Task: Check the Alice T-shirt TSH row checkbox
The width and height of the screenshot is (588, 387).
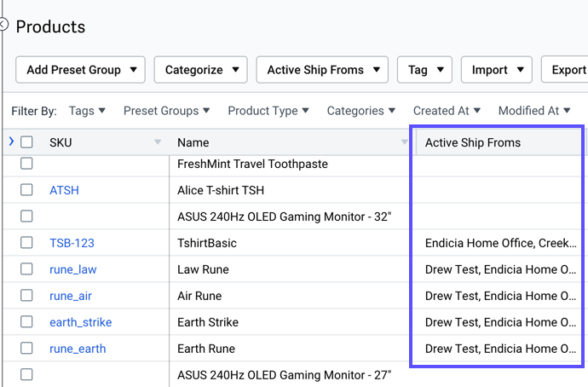Action: click(26, 190)
